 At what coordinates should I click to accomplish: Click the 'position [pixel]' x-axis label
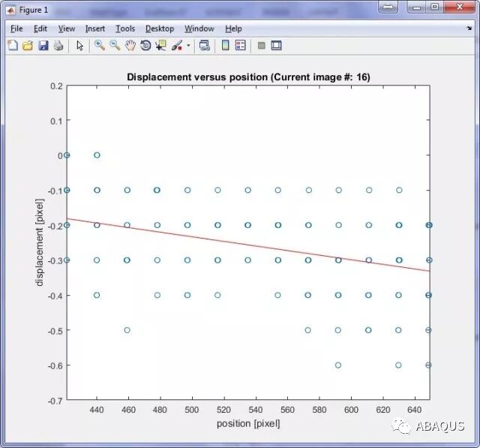click(x=248, y=423)
